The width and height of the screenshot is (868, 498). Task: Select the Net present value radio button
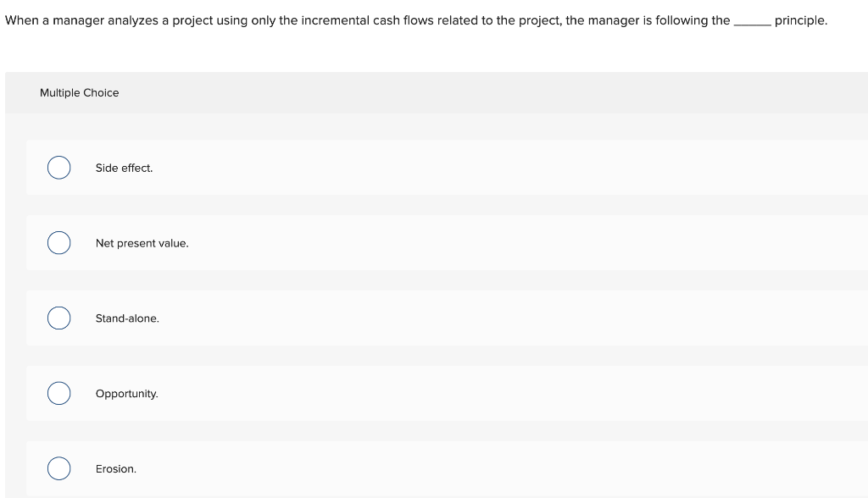[58, 243]
